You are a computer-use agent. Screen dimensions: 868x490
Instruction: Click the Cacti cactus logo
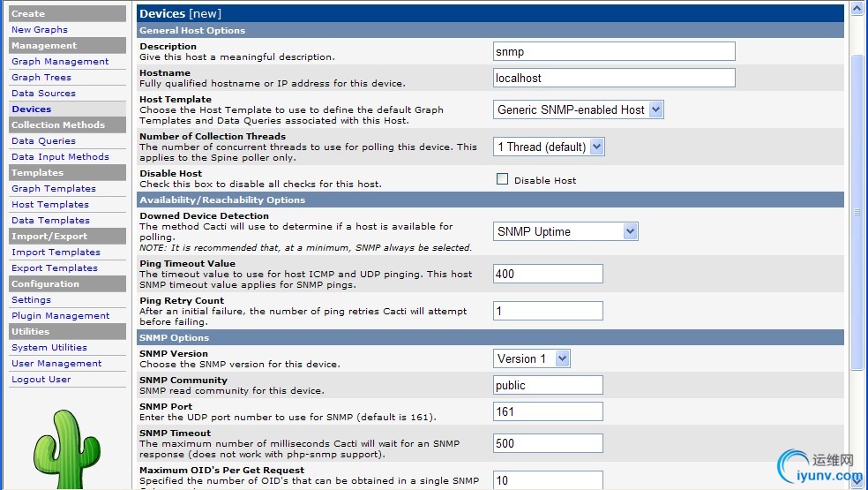point(67,449)
